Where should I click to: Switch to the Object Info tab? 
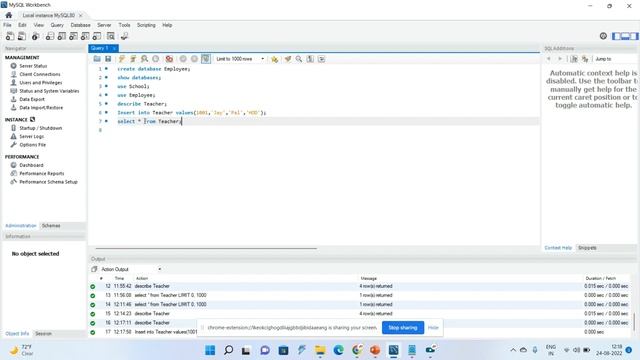(x=17, y=333)
